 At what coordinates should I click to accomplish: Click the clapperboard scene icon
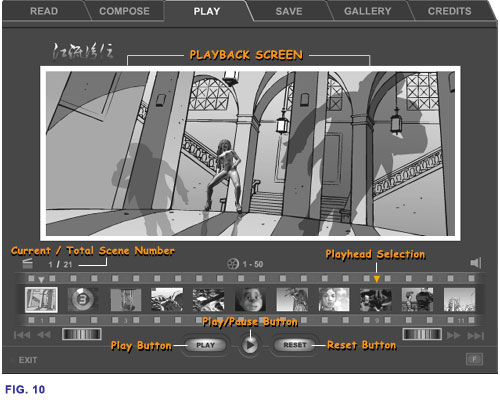pyautogui.click(x=28, y=264)
